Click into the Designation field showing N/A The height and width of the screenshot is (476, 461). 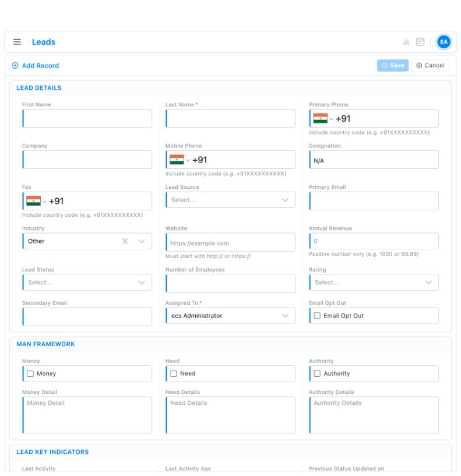[x=374, y=160]
